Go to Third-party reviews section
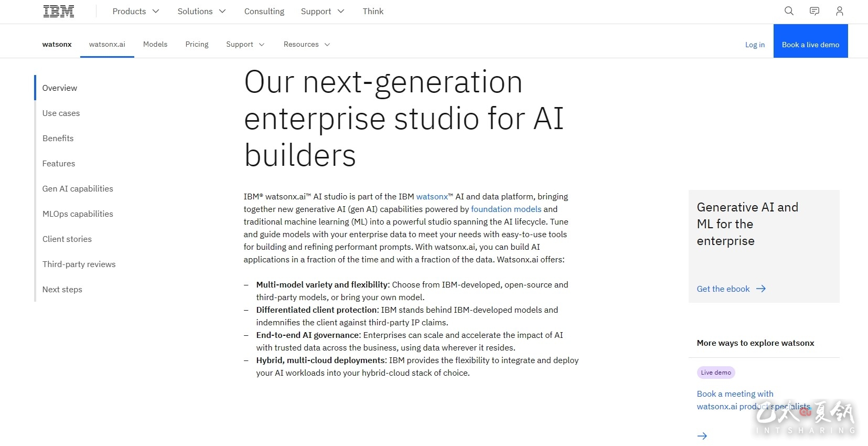This screenshot has height=446, width=868. (x=79, y=264)
